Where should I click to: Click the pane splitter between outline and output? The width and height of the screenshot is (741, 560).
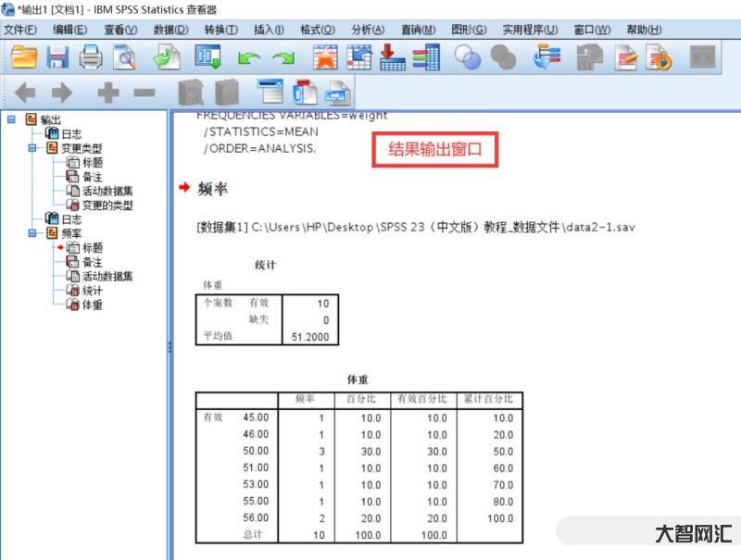point(169,347)
